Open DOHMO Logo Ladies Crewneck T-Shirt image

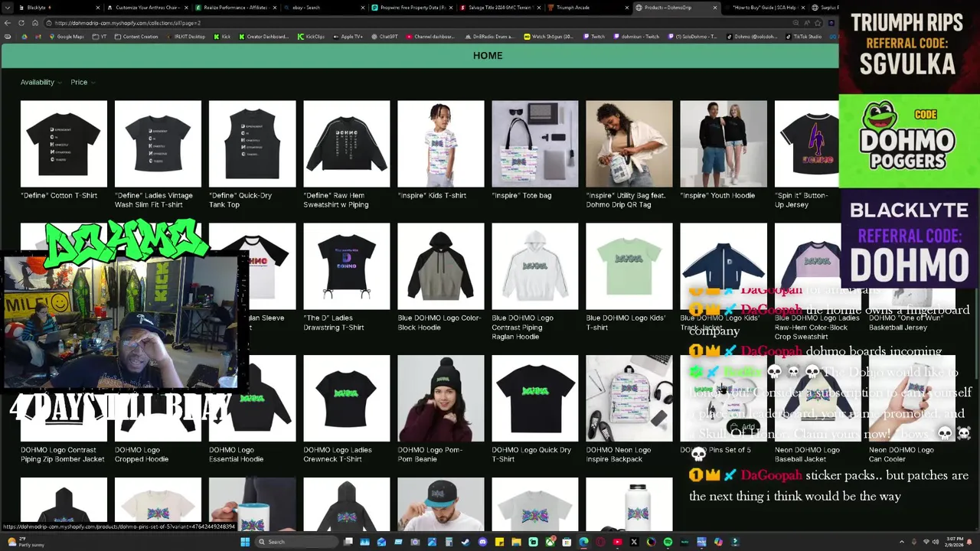point(346,399)
